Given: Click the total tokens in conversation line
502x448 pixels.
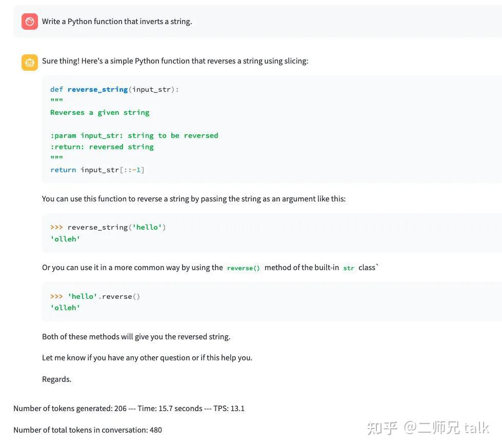Looking at the screenshot, I should (x=88, y=429).
